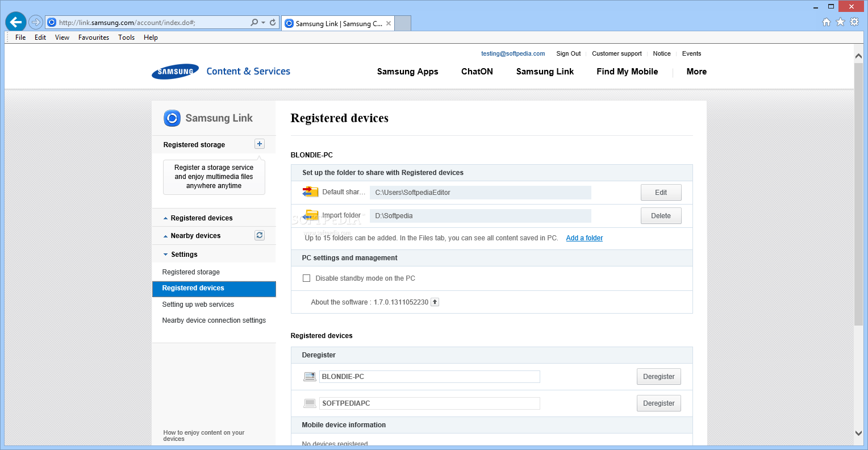This screenshot has height=450, width=868.
Task: Open favourites star icon
Action: point(840,22)
